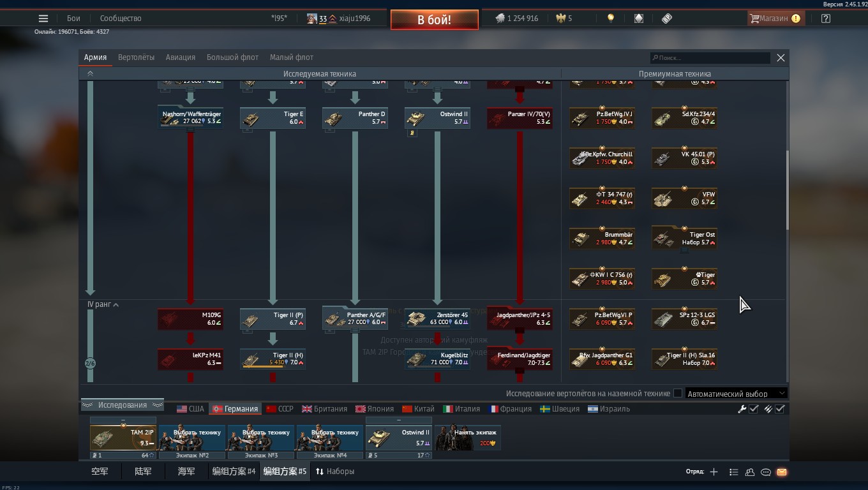The height and width of the screenshot is (490, 868).
Task: Switch to the Большой флот tab
Action: (x=232, y=57)
